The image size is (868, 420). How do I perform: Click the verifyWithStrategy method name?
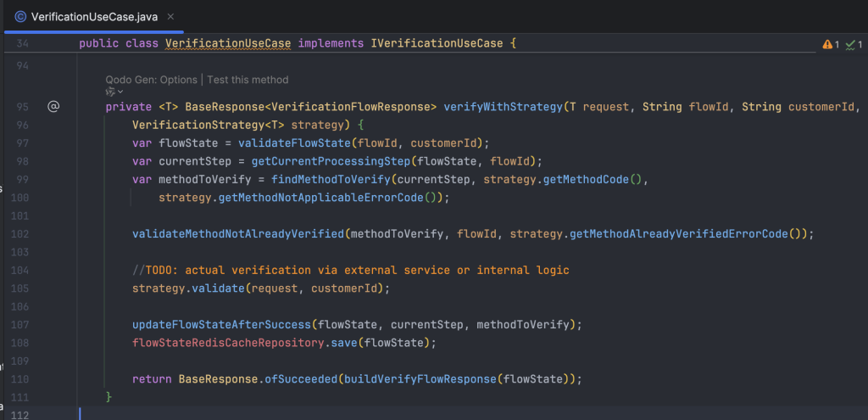click(503, 106)
